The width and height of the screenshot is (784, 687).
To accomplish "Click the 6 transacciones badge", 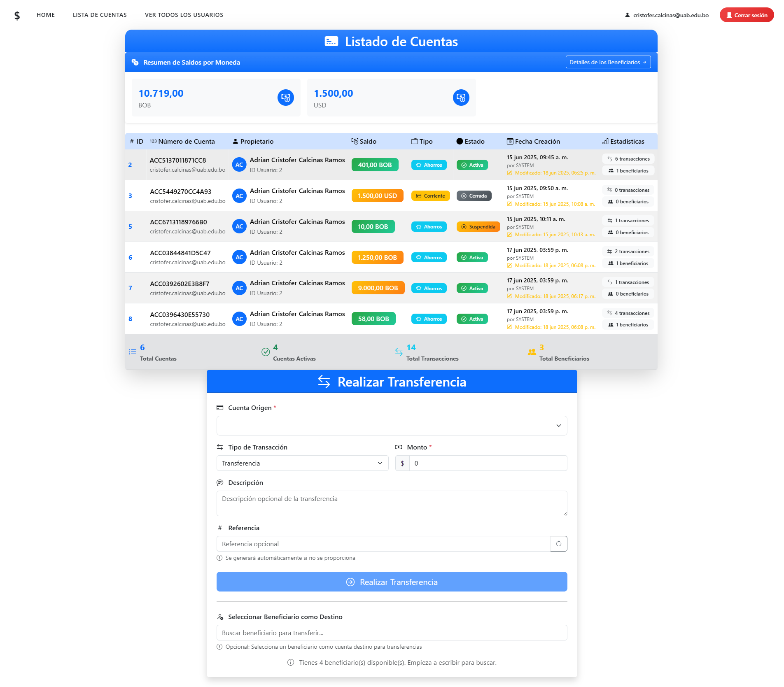I will (628, 159).
